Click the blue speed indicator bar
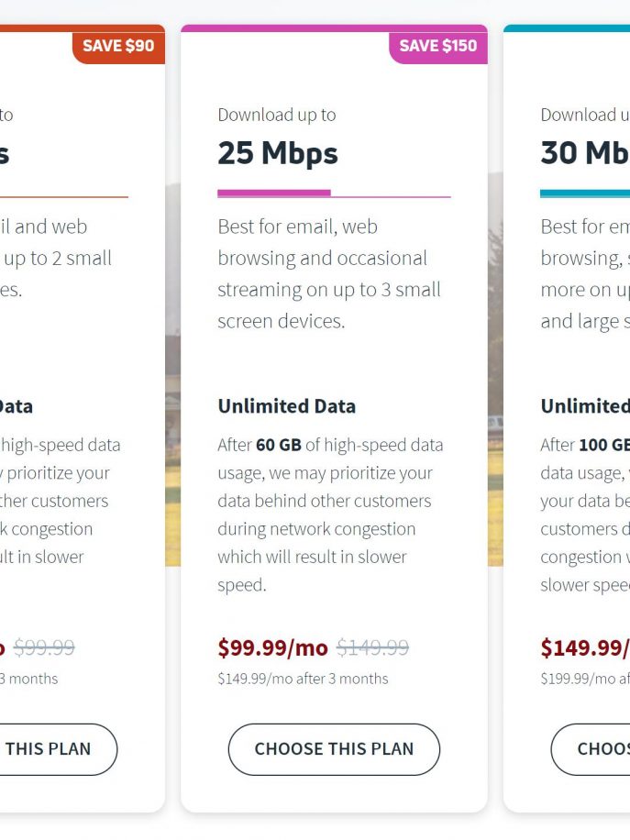 585,193
